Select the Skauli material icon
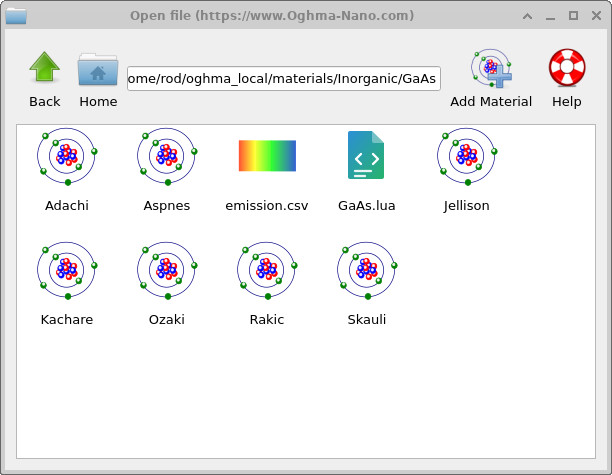The width and height of the screenshot is (612, 475). (367, 270)
